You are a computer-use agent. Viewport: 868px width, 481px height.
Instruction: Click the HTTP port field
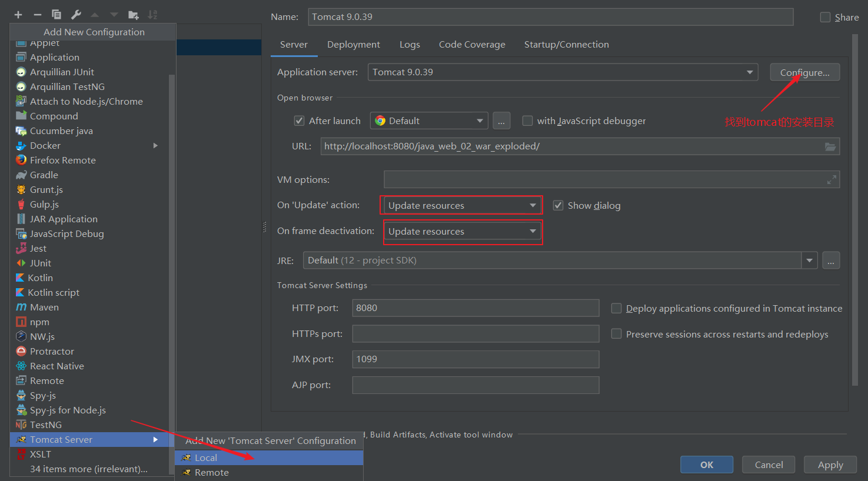[x=475, y=308]
